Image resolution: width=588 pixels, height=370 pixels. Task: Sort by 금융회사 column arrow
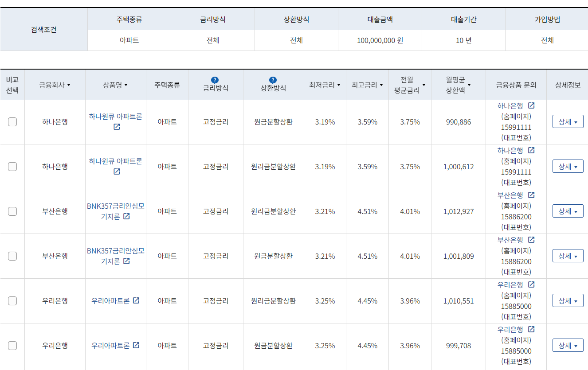[69, 85]
